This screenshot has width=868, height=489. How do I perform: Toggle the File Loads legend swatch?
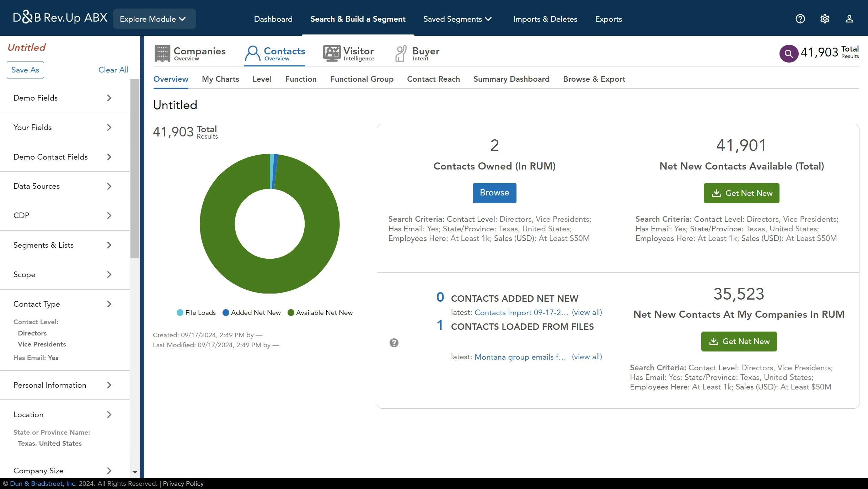(180, 313)
